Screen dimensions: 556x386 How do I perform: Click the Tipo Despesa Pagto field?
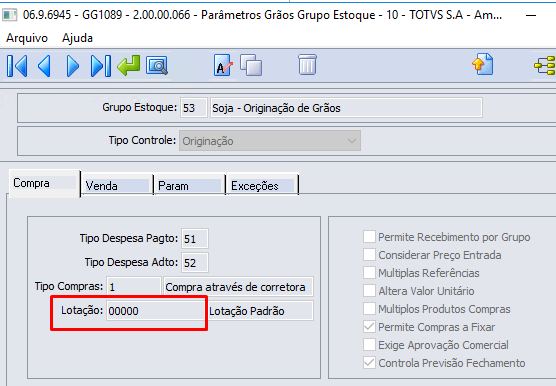click(195, 239)
